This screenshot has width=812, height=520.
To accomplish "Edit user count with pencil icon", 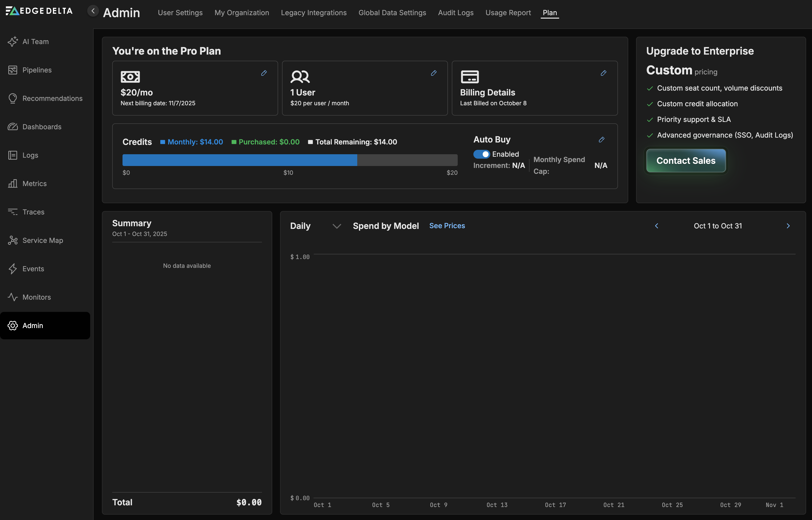I will click(x=433, y=73).
